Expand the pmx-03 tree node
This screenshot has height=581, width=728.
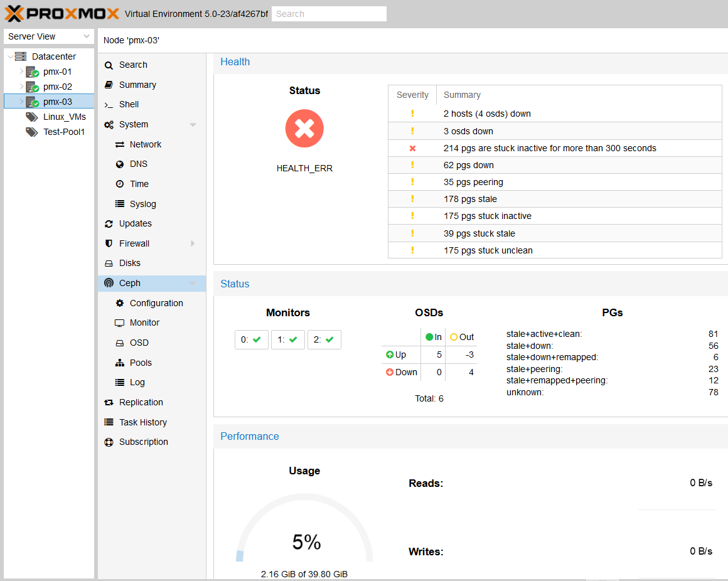pos(21,101)
